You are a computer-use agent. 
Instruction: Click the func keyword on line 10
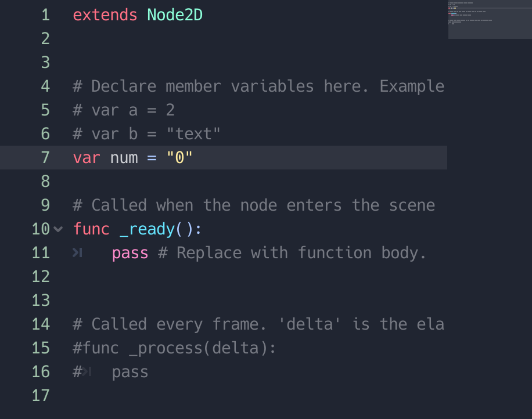pyautogui.click(x=91, y=229)
